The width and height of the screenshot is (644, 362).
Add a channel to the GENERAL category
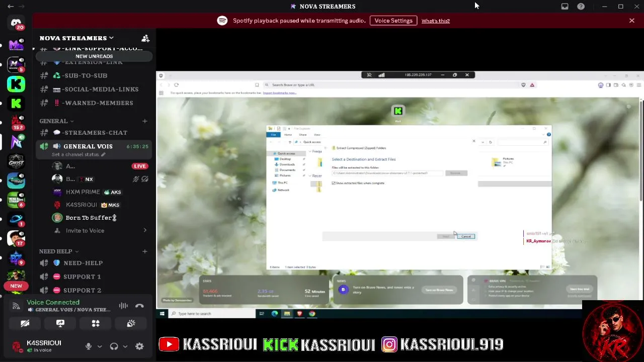tap(145, 121)
